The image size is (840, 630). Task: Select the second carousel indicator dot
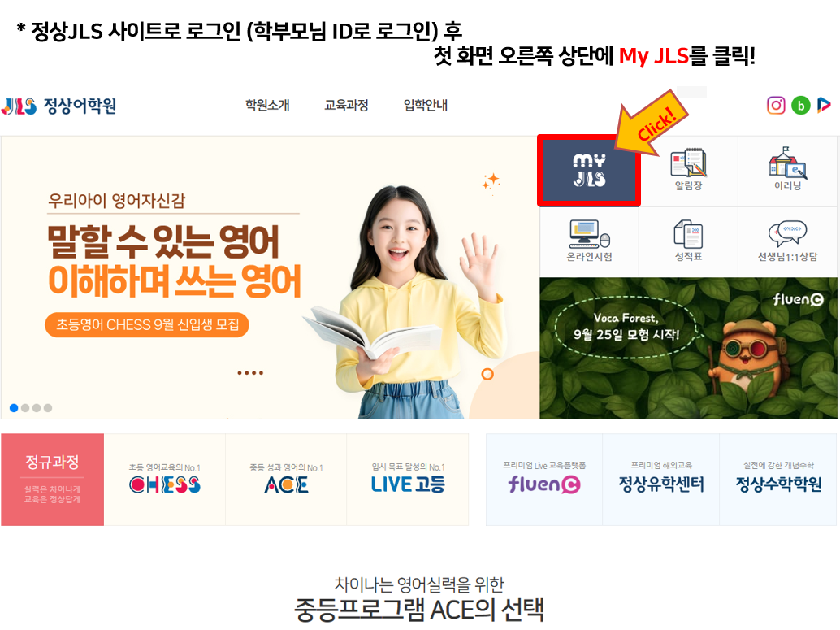[25, 408]
